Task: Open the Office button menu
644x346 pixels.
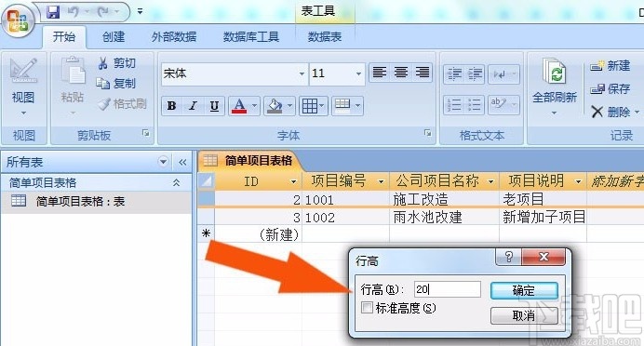Action: click(x=18, y=20)
